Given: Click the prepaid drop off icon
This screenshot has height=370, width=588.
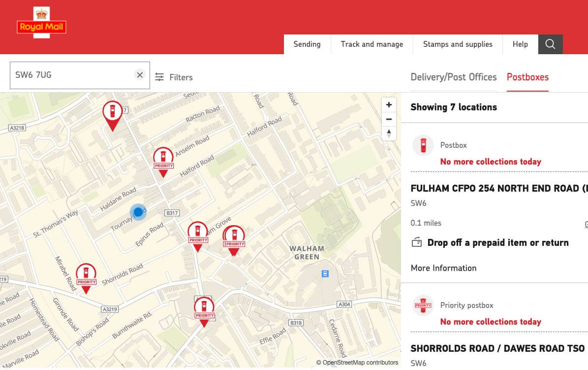Looking at the screenshot, I should click(417, 242).
